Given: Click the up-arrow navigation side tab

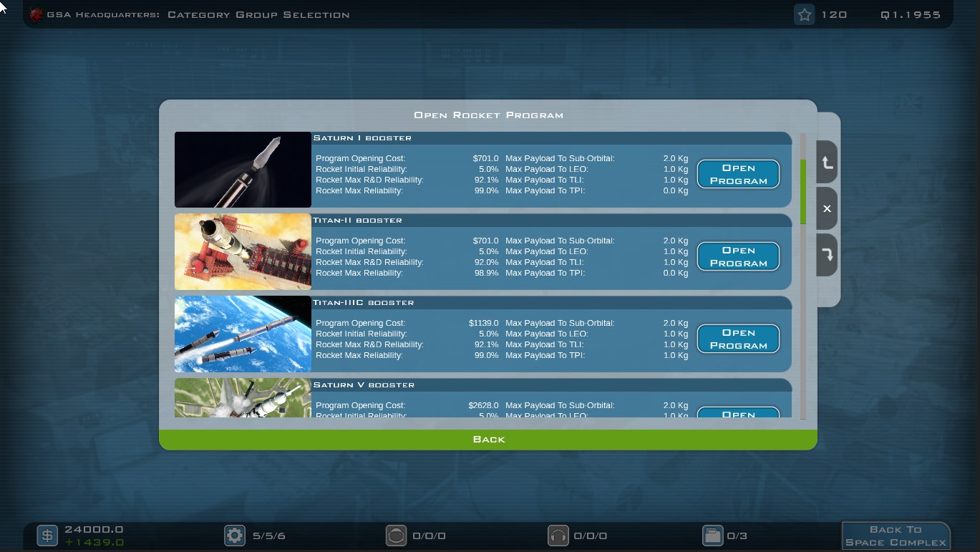Looking at the screenshot, I should click(827, 163).
